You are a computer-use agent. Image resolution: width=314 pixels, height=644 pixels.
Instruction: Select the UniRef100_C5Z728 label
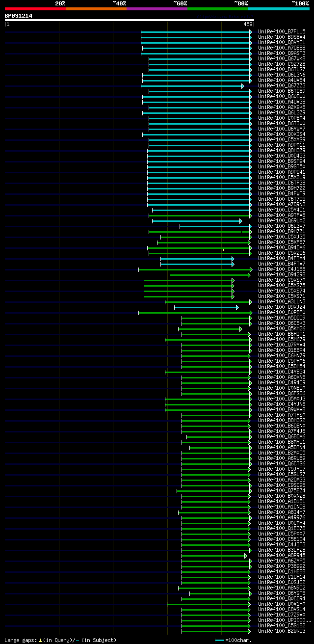tap(282, 64)
